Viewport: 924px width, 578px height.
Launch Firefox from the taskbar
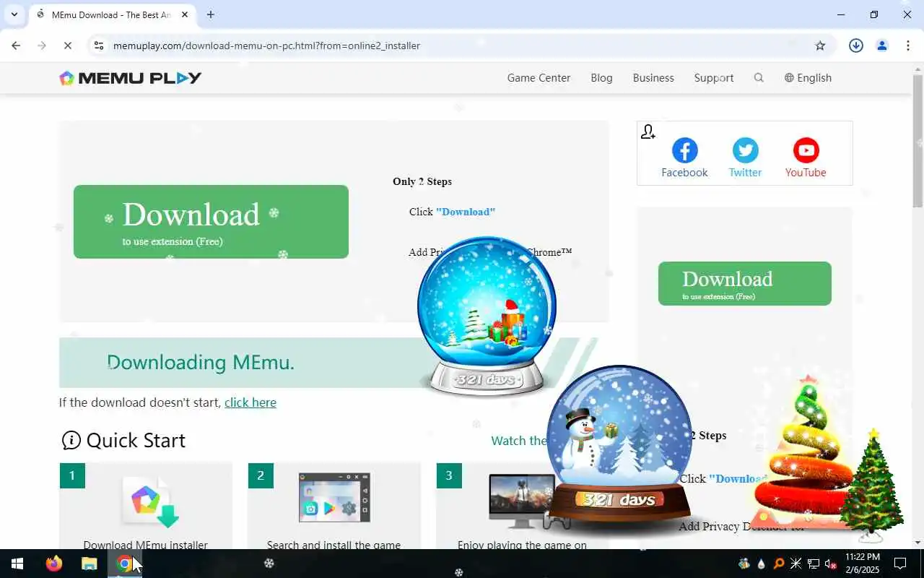[54, 564]
